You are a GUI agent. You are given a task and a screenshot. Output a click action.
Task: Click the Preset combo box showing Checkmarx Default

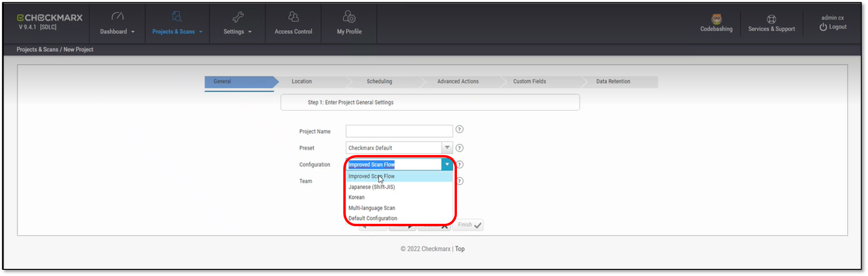[394, 148]
